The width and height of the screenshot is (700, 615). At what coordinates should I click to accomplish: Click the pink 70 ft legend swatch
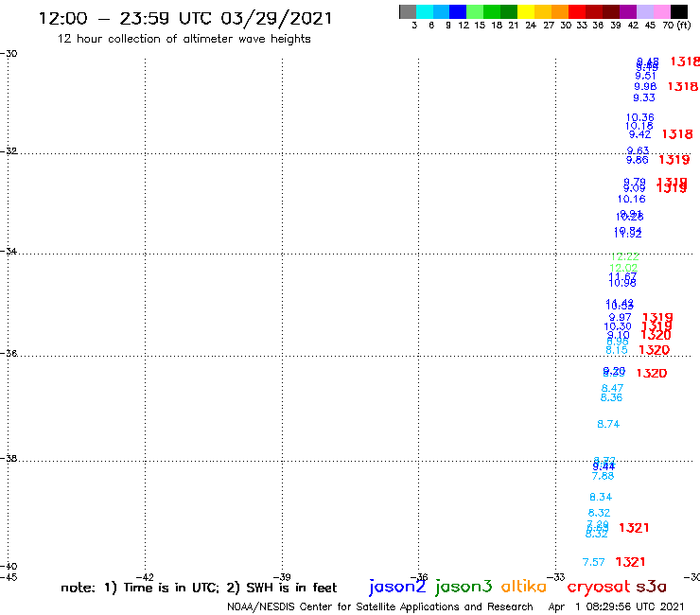[661, 11]
